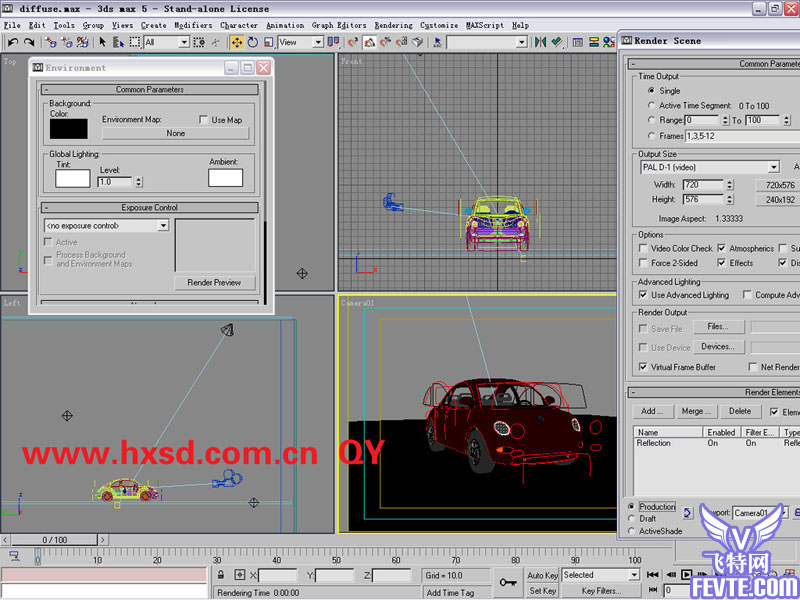Image resolution: width=800 pixels, height=600 pixels.
Task: Toggle the Selection Lock padlock icon
Action: pyautogui.click(x=220, y=575)
